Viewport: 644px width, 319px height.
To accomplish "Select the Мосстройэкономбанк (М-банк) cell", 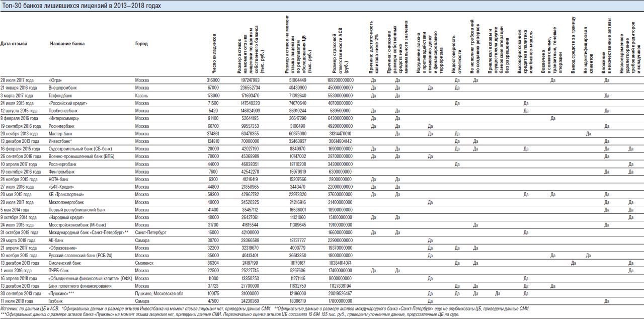I will (x=76, y=225).
